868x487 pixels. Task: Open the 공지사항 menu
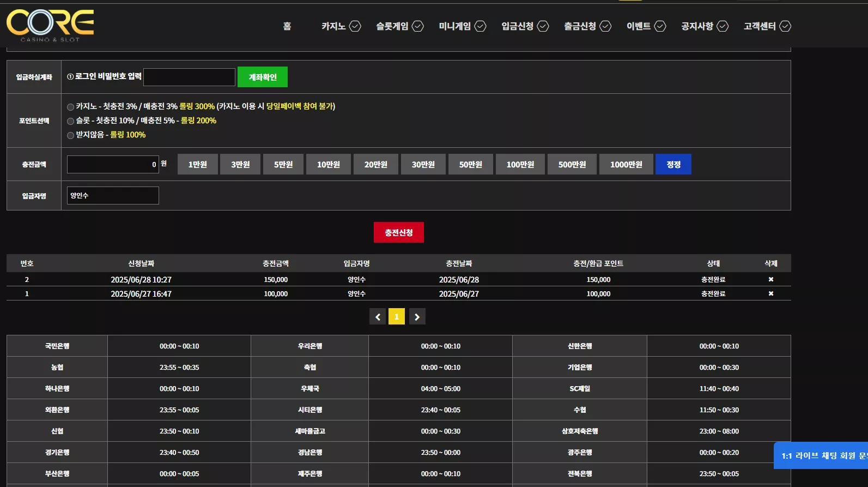pyautogui.click(x=697, y=26)
